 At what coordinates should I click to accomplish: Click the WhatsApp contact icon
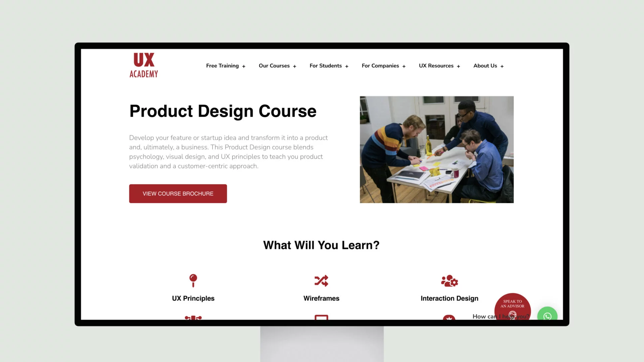pos(547,316)
